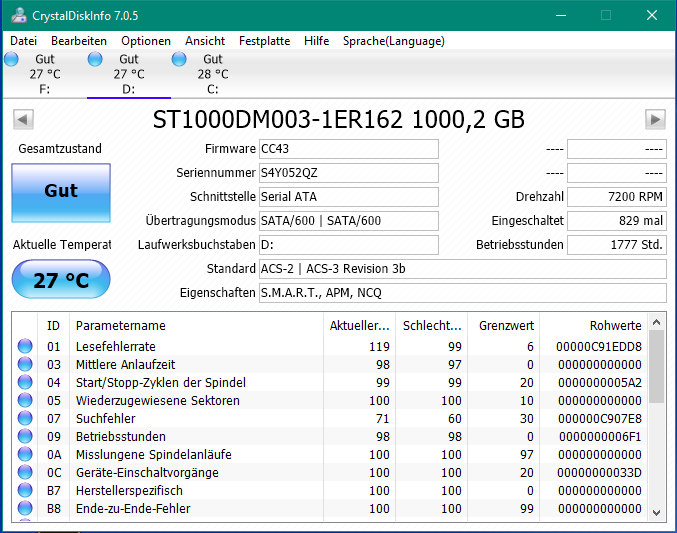Click raw value 0000000006F1

pyautogui.click(x=600, y=436)
